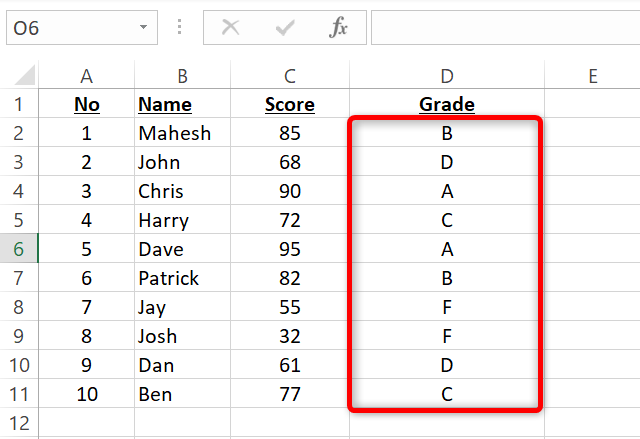This screenshot has height=439, width=640.
Task: Click the Grade header cell
Action: coord(446,104)
